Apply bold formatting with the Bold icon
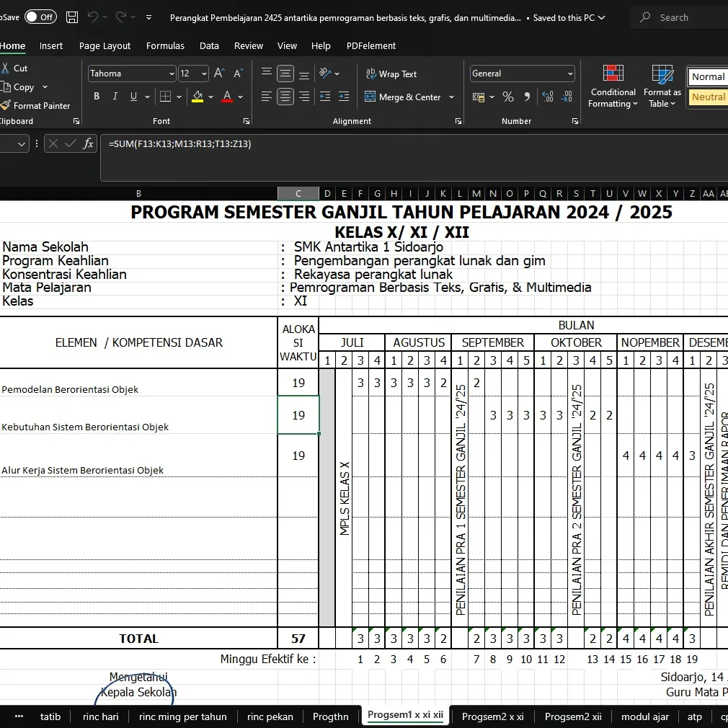The width and height of the screenshot is (728, 728). tap(97, 95)
